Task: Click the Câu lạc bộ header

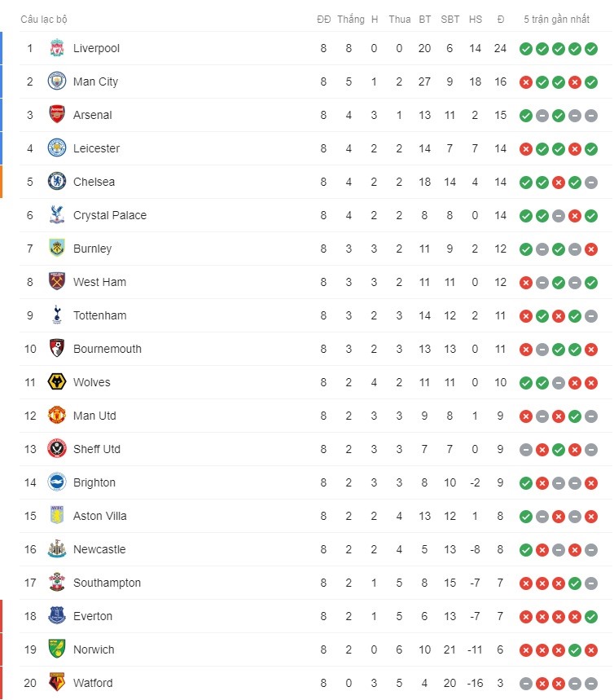Action: tap(44, 20)
